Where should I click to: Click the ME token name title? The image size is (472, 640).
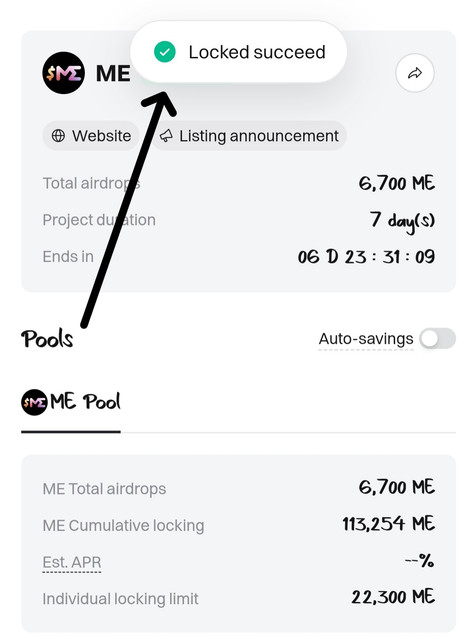coord(113,73)
